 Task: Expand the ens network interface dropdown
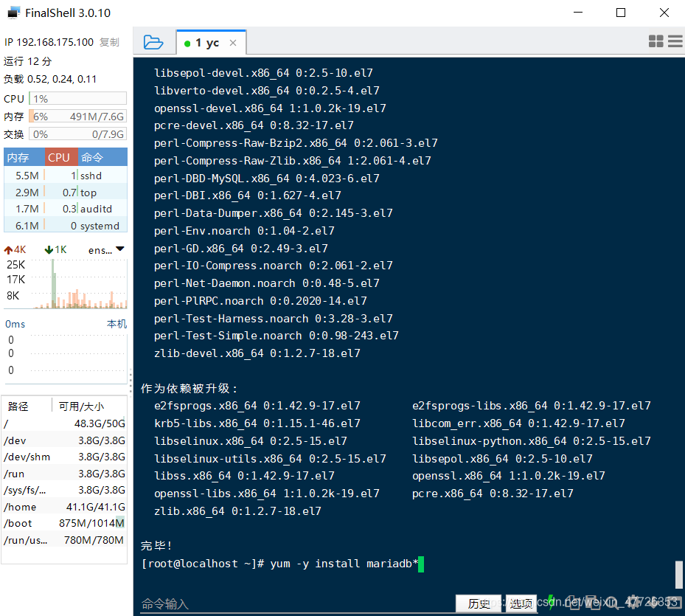[119, 249]
